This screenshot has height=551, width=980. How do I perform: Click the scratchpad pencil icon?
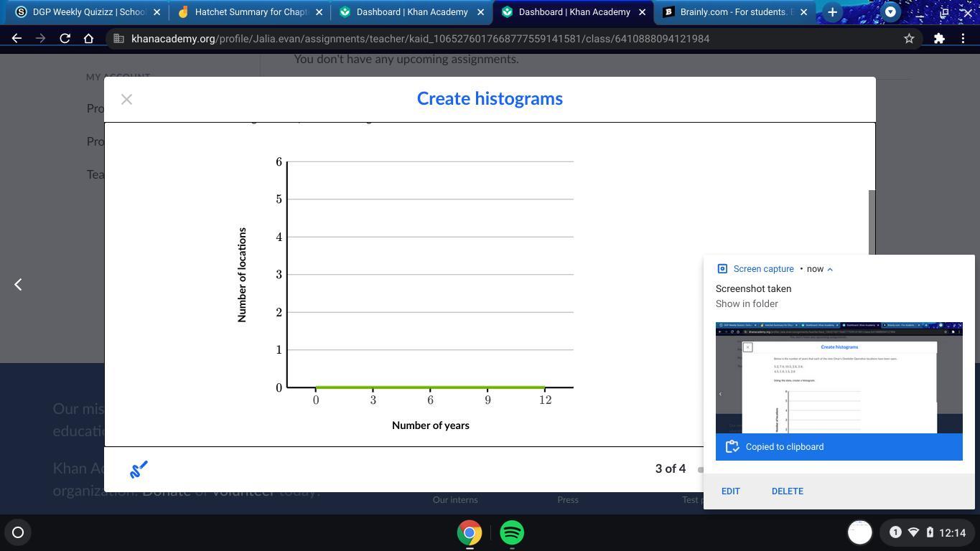click(x=139, y=470)
